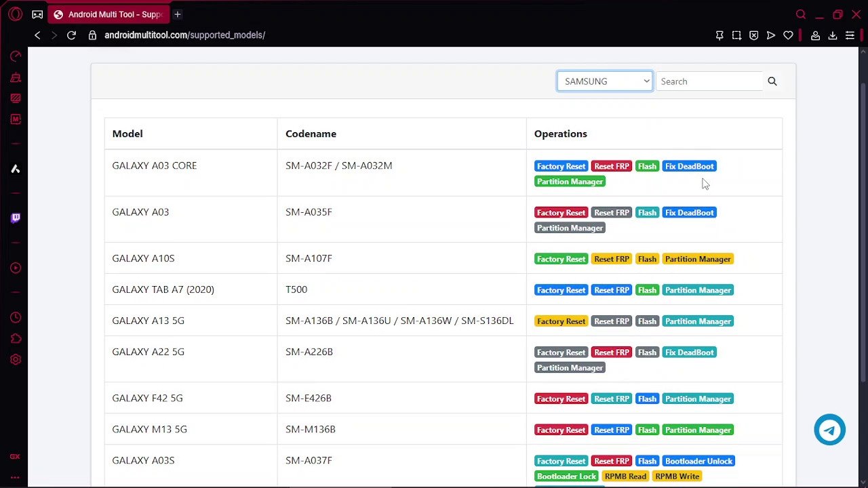View site security padlock info
The image size is (868, 488).
tap(93, 35)
